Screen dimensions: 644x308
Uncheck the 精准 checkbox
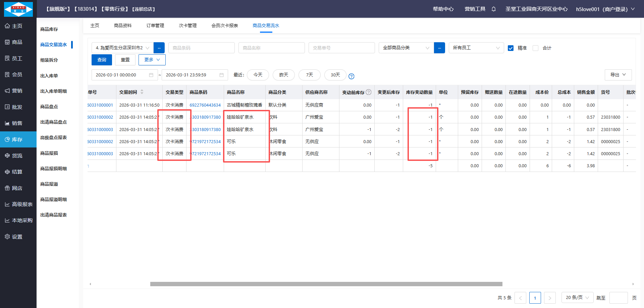[x=511, y=48]
